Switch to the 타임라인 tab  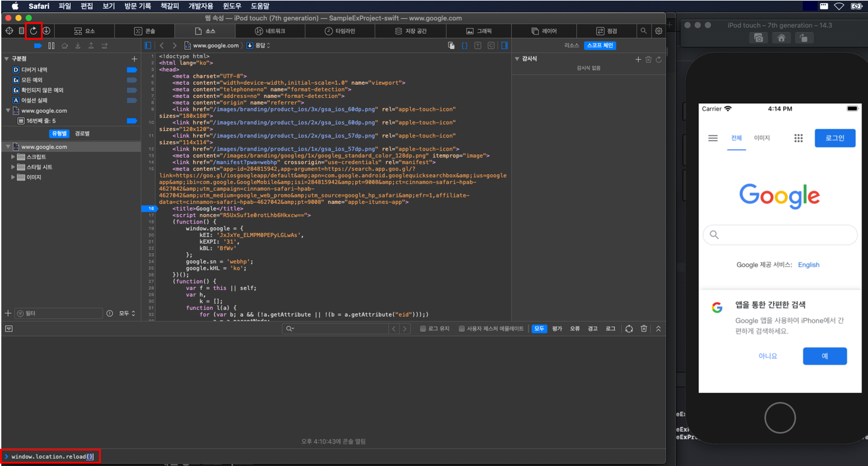click(x=340, y=31)
